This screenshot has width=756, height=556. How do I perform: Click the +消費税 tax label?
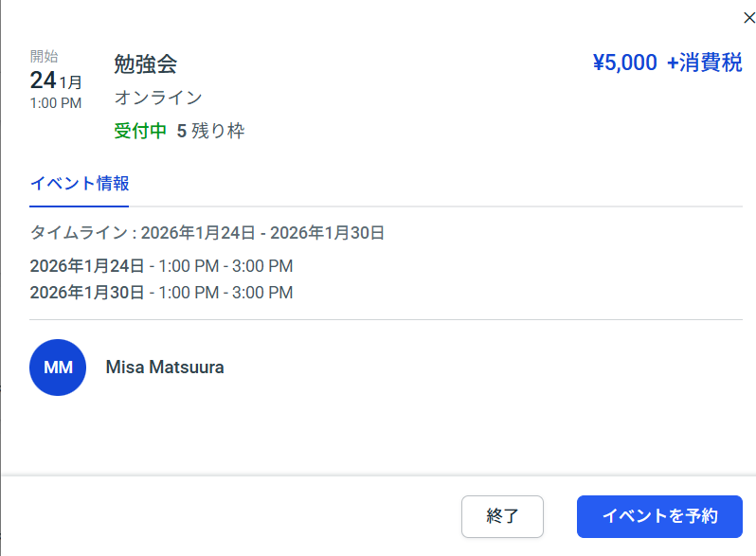(x=704, y=63)
